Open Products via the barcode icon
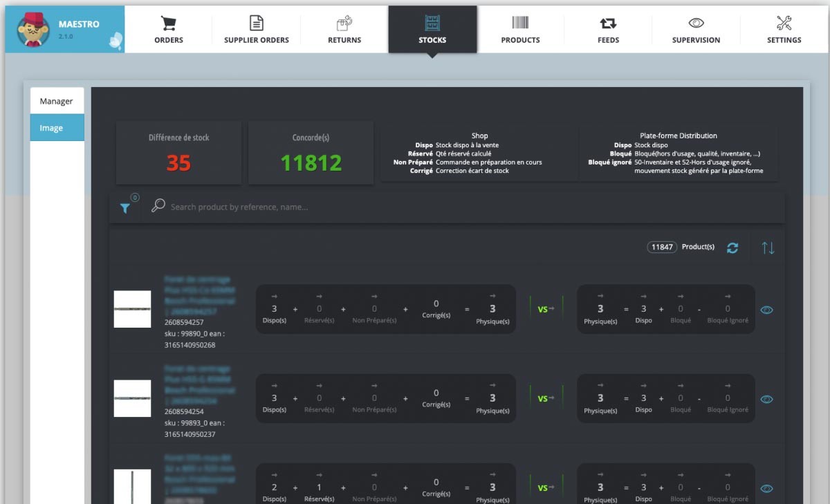This screenshot has height=504, width=830. (520, 24)
